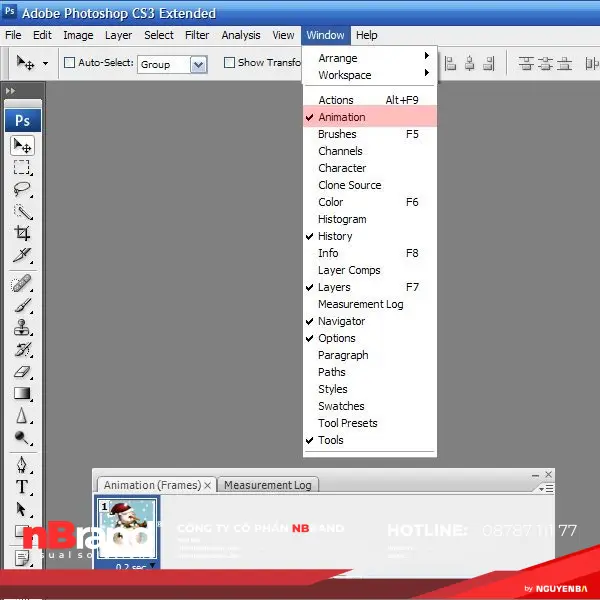The width and height of the screenshot is (600, 600).
Task: Click the distribute bottom edges icon
Action: coord(564,64)
